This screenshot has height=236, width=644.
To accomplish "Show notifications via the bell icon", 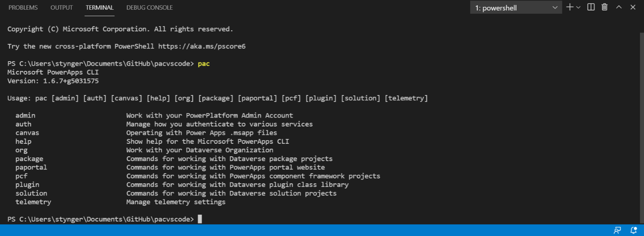I will click(x=634, y=230).
